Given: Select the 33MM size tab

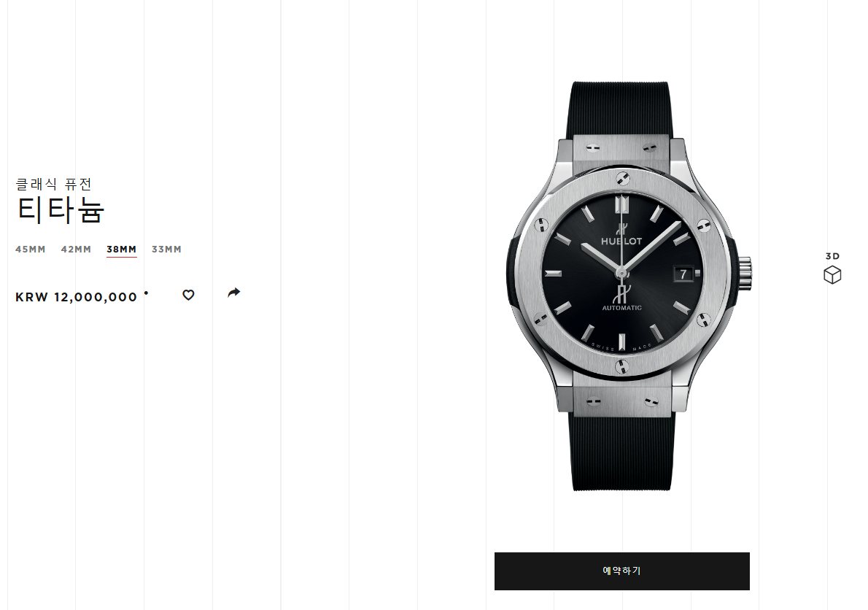Looking at the screenshot, I should [166, 250].
